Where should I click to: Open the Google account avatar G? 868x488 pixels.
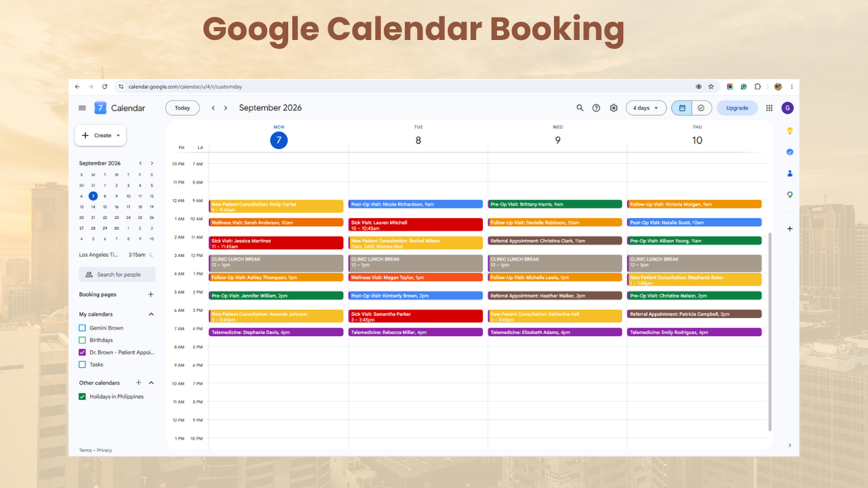tap(787, 108)
